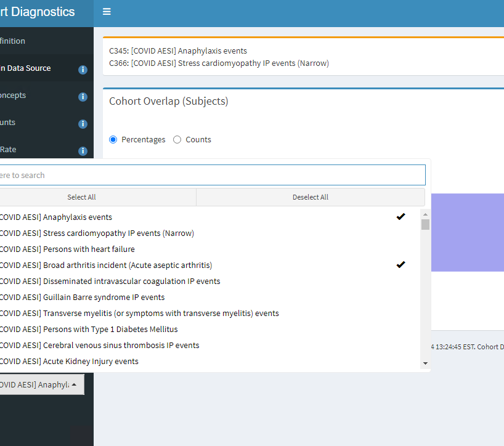Click the info icon beside Concepts
Viewport: 504px width, 446px height.
pyautogui.click(x=82, y=96)
